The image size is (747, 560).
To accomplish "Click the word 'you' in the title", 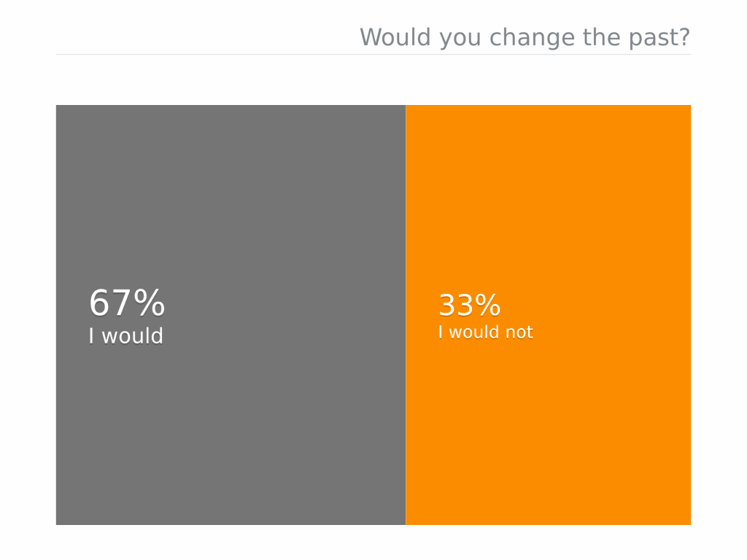I will [x=460, y=39].
